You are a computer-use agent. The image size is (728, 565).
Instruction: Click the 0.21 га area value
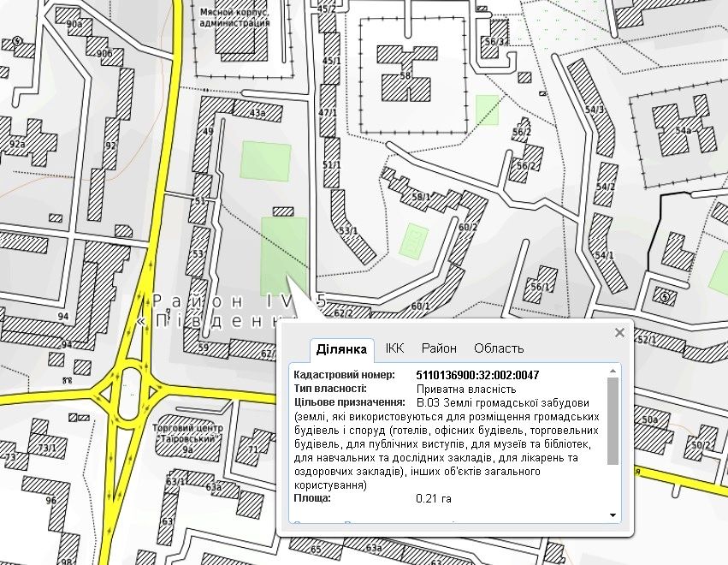pyautogui.click(x=434, y=499)
